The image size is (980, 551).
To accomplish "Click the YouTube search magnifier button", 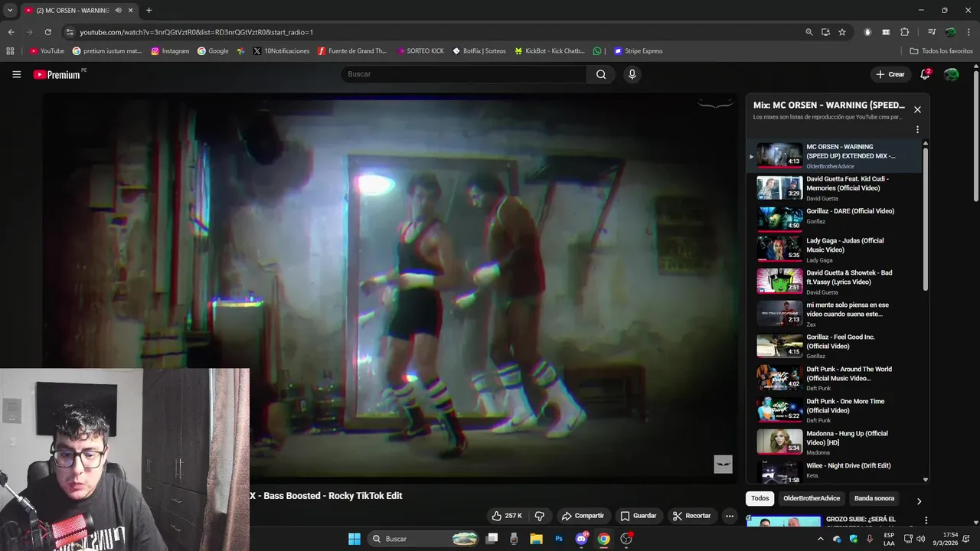I will click(x=601, y=74).
